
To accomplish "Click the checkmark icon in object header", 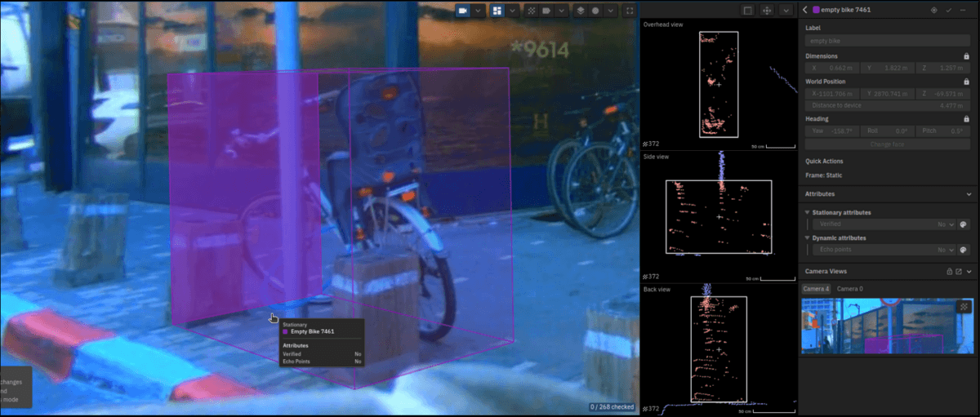I will tap(949, 10).
